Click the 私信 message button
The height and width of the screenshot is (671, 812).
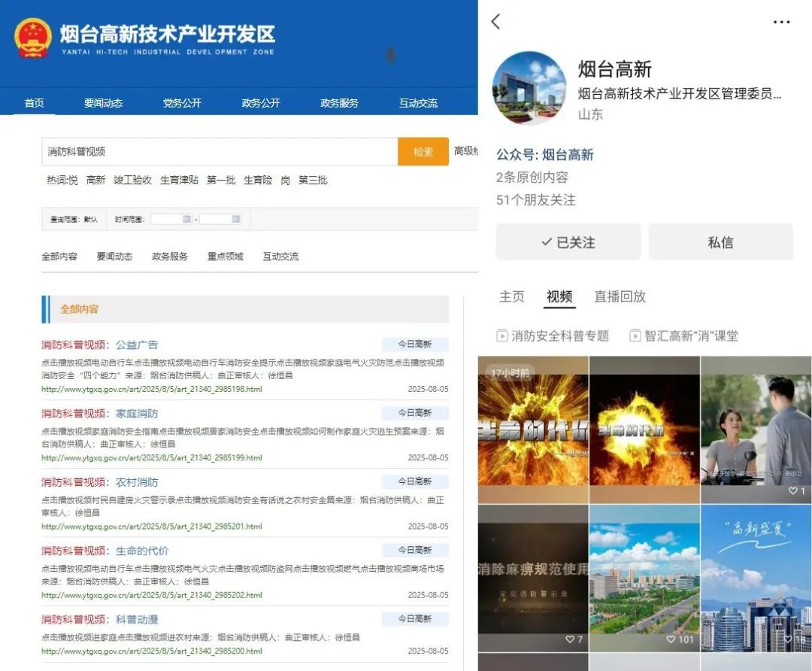pos(720,242)
